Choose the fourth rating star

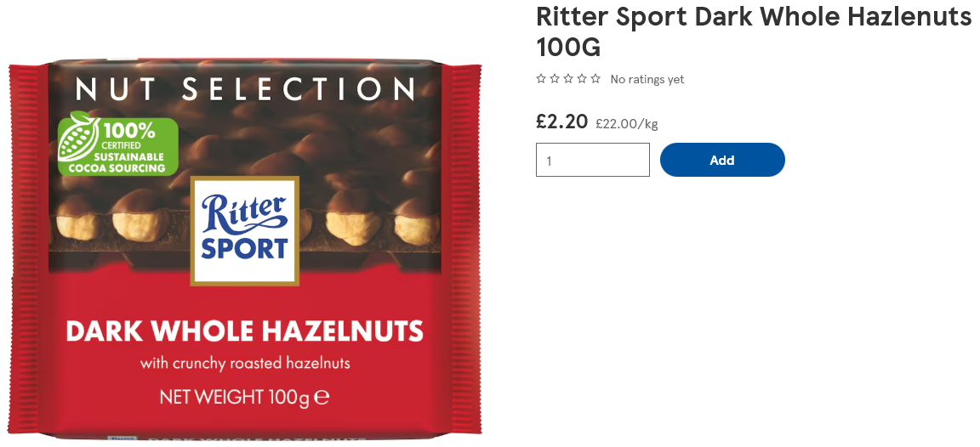tap(582, 79)
